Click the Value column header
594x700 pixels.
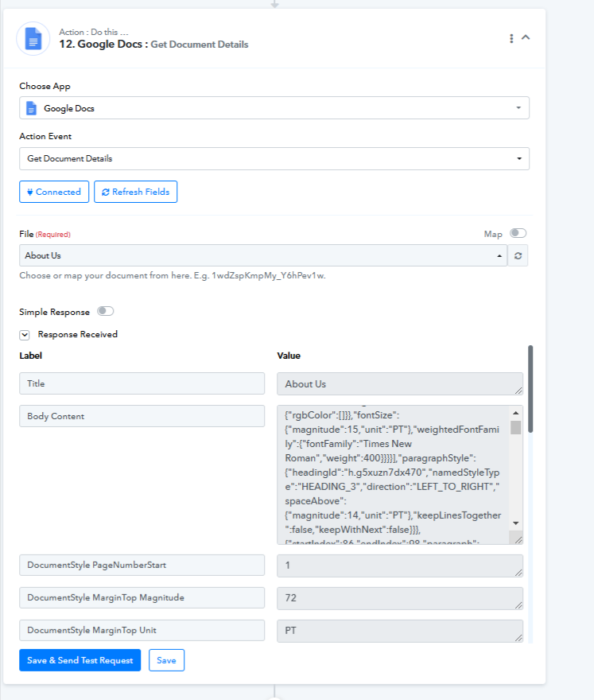pyautogui.click(x=289, y=356)
